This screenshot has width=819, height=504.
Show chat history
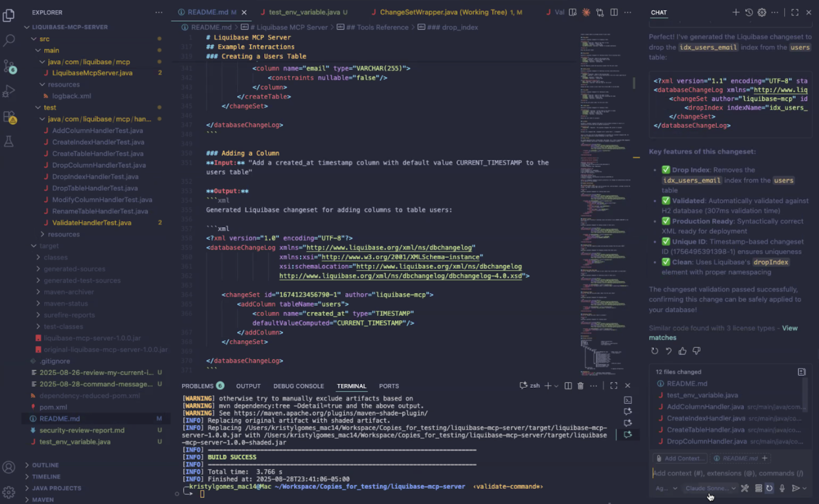749,12
